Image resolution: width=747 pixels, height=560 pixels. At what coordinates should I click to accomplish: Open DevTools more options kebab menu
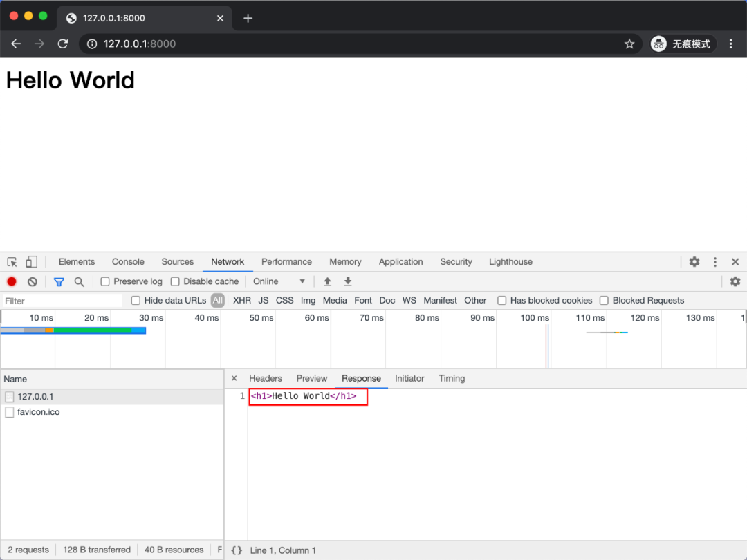(x=715, y=262)
